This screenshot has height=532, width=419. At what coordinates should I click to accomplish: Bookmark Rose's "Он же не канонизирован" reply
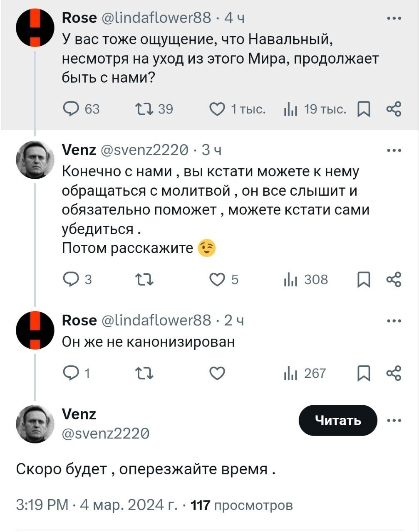363,374
